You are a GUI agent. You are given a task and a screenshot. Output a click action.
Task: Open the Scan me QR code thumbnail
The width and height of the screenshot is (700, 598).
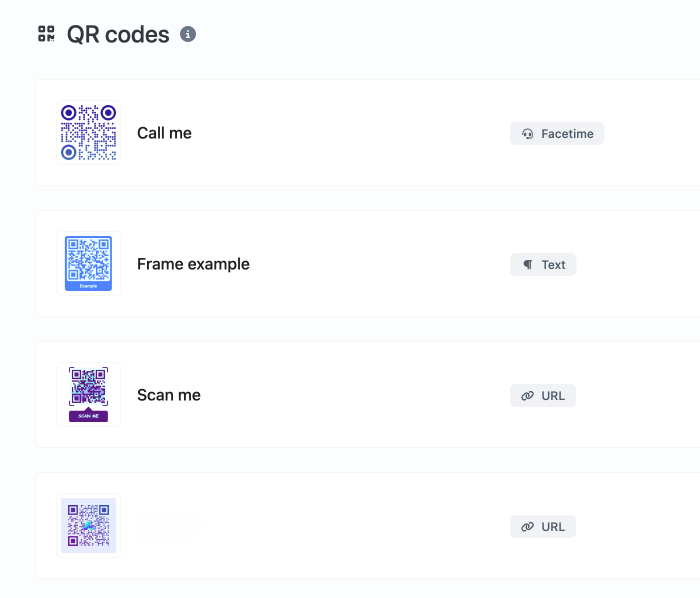[88, 395]
